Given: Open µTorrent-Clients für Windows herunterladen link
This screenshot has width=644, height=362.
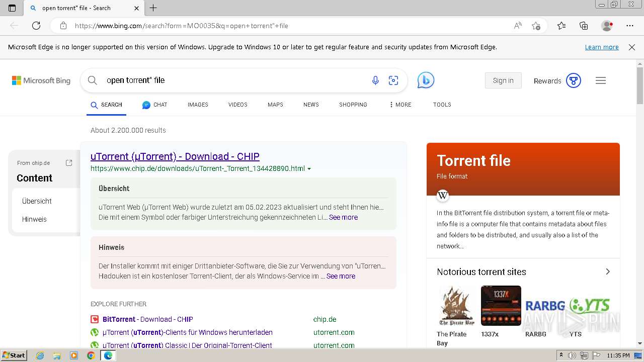Looking at the screenshot, I should pyautogui.click(x=188, y=332).
